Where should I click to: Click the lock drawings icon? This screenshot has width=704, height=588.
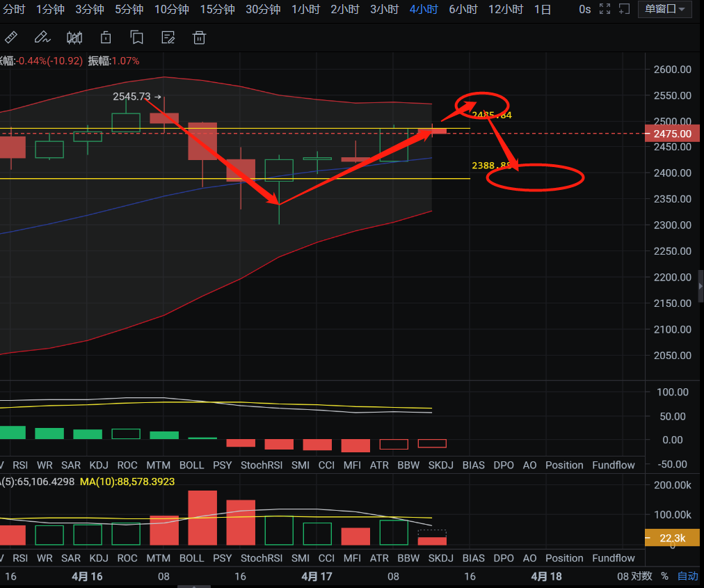(106, 38)
